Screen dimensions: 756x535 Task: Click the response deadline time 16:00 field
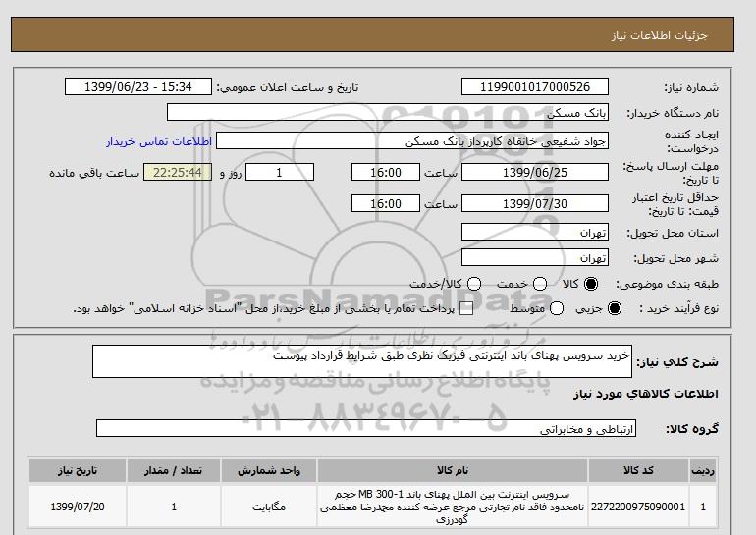tap(386, 172)
